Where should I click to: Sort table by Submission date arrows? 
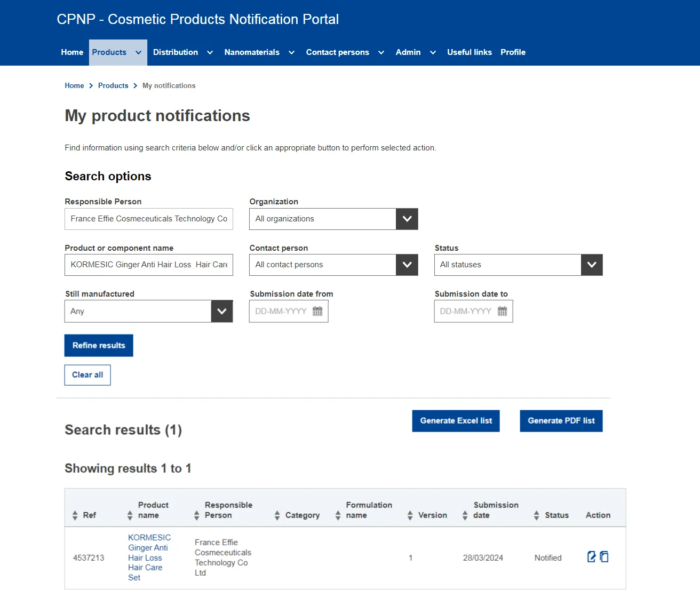pyautogui.click(x=465, y=515)
